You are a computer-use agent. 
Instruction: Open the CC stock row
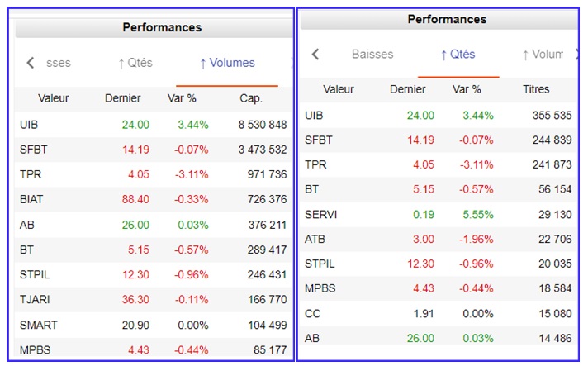coord(312,313)
